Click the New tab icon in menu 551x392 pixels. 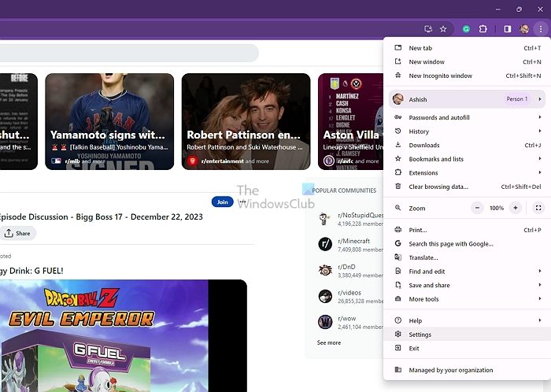398,48
